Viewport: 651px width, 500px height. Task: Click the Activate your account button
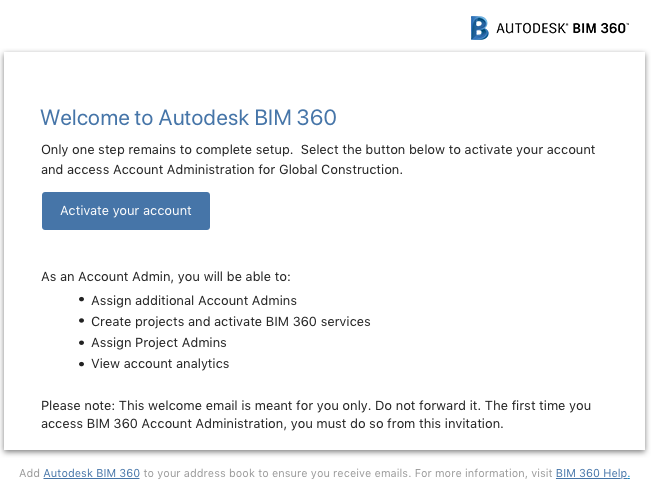[x=126, y=211]
